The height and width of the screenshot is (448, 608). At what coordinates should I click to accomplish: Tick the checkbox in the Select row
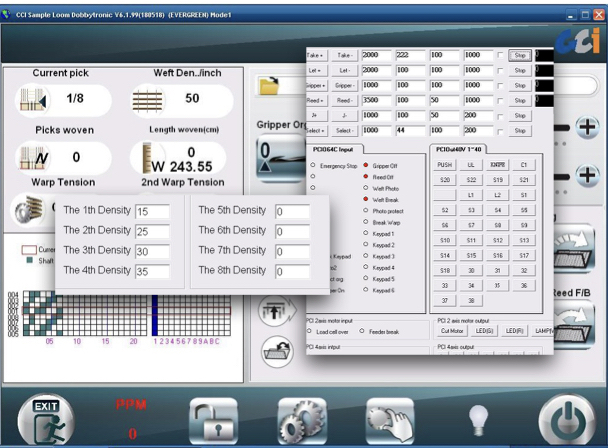(500, 132)
